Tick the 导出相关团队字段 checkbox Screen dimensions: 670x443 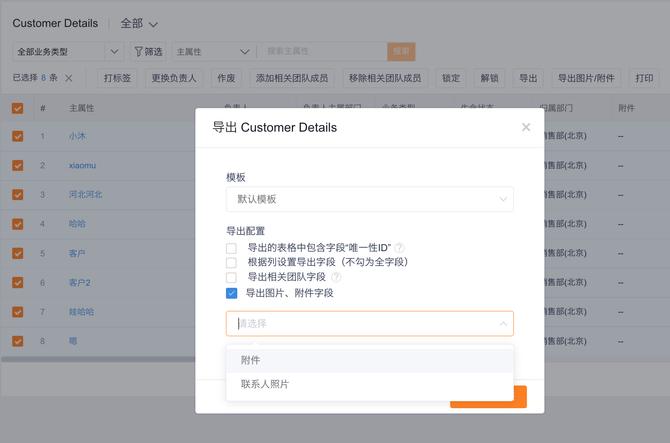pyautogui.click(x=231, y=277)
